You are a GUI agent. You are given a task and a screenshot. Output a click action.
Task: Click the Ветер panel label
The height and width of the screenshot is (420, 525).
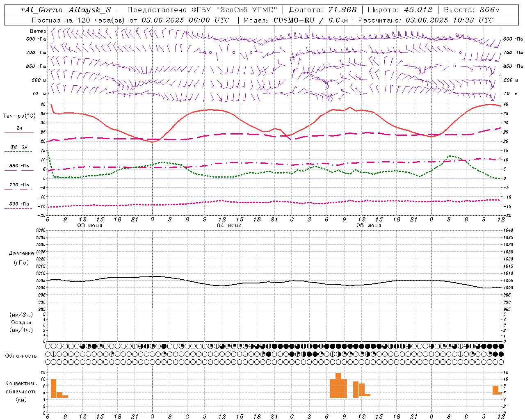(38, 31)
